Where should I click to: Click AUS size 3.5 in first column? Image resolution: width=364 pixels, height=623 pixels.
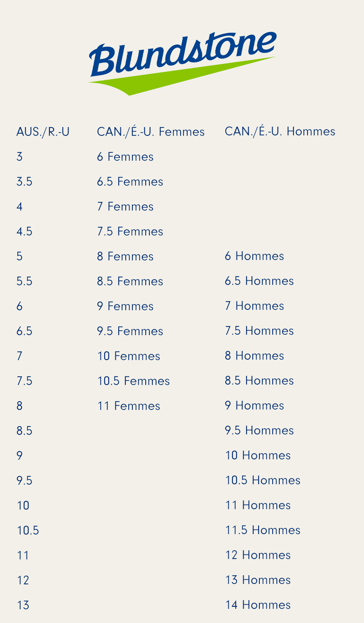coord(24,182)
